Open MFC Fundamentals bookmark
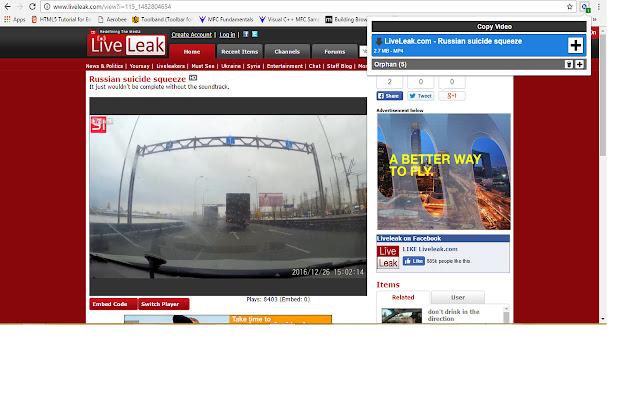The width and height of the screenshot is (640, 400). [x=226, y=19]
